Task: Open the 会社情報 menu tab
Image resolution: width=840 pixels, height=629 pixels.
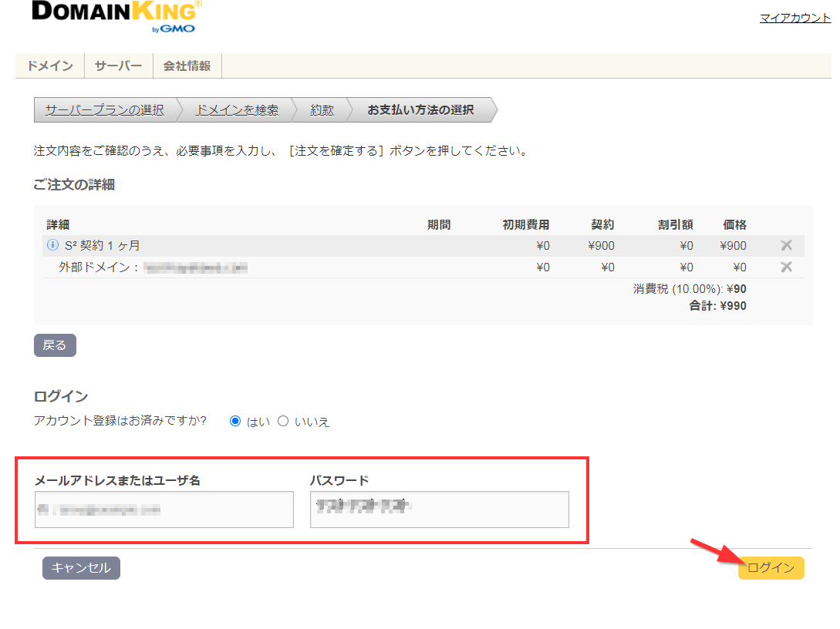Action: click(x=187, y=66)
